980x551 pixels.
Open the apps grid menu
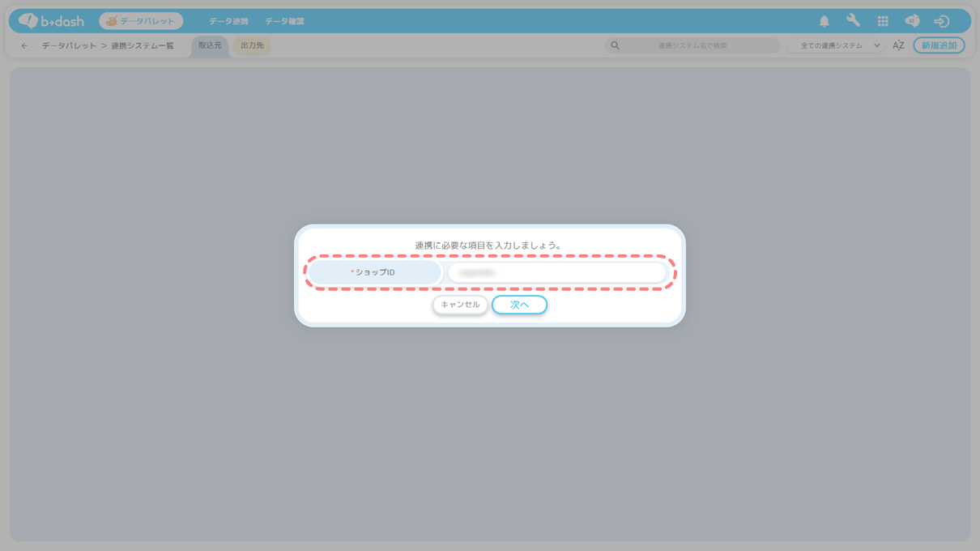tap(883, 21)
